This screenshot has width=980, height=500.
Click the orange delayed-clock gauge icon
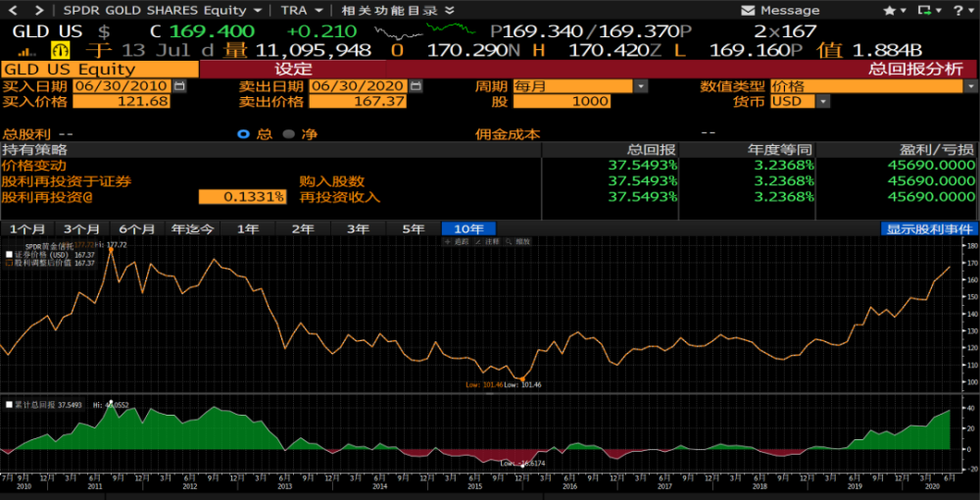[x=61, y=51]
